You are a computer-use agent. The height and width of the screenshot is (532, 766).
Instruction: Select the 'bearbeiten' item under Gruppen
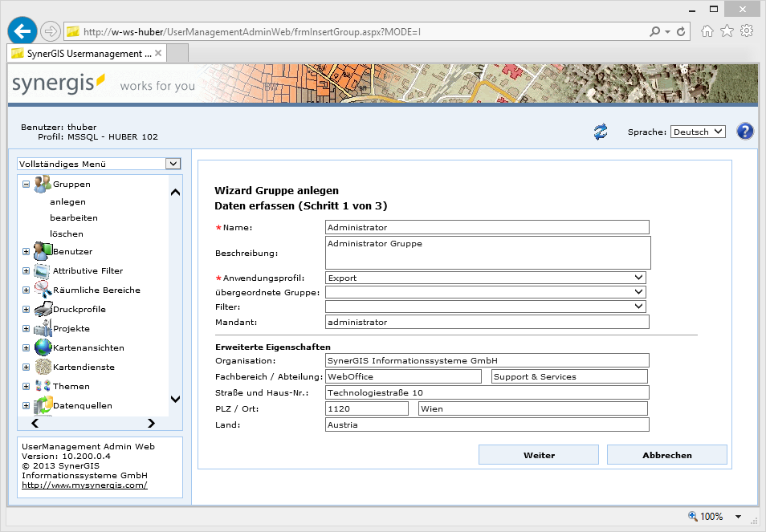(74, 217)
